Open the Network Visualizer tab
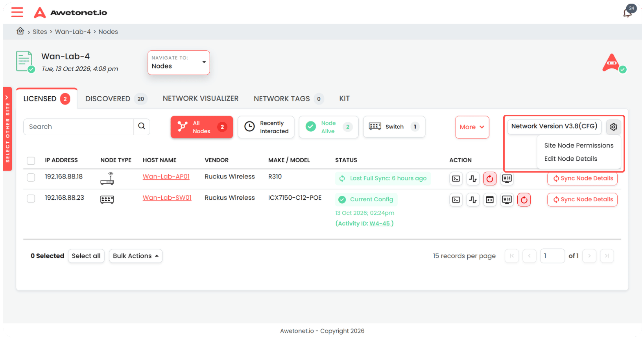The height and width of the screenshot is (340, 644). click(201, 99)
